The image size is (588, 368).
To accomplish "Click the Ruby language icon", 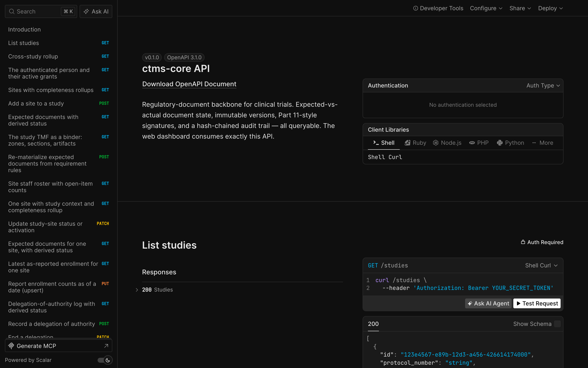I will tap(408, 143).
